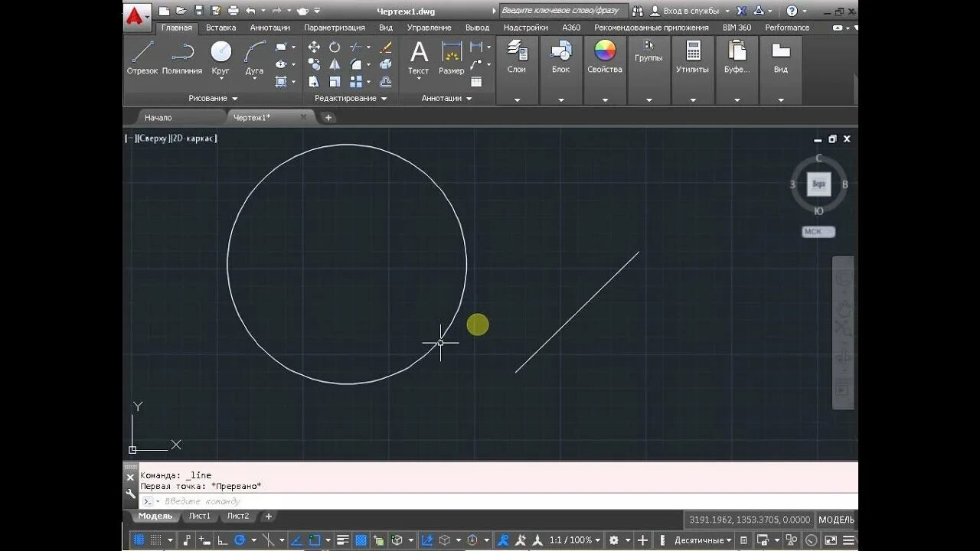Select the Размер (Dimension) tool
980x551 pixels.
point(452,58)
